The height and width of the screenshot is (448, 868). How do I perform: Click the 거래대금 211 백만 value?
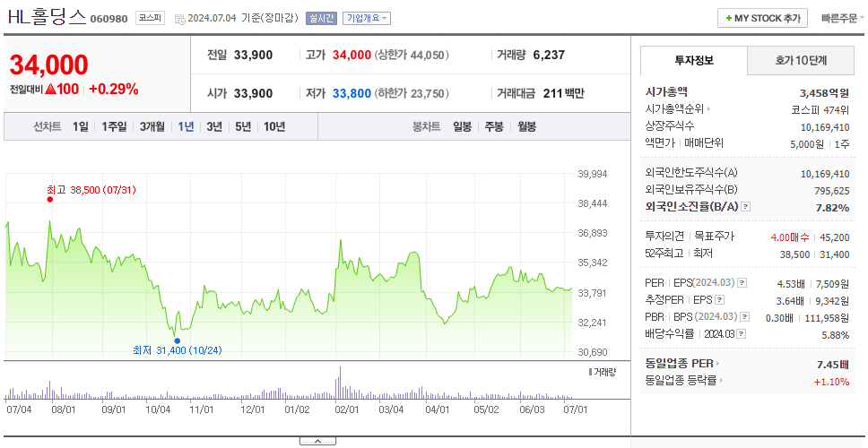562,93
